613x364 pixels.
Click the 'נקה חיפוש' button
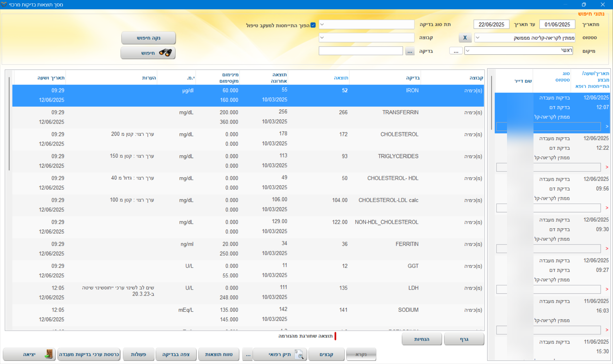(148, 38)
